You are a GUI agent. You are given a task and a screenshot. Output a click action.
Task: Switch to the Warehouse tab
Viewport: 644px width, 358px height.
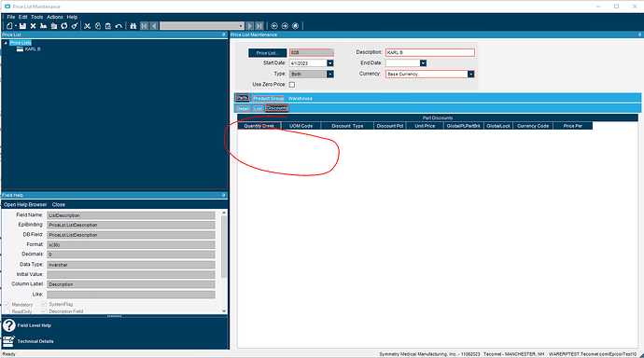[301, 99]
